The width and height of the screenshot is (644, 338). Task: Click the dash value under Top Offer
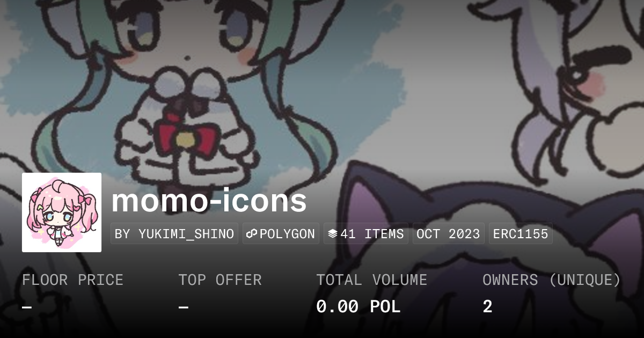183,307
